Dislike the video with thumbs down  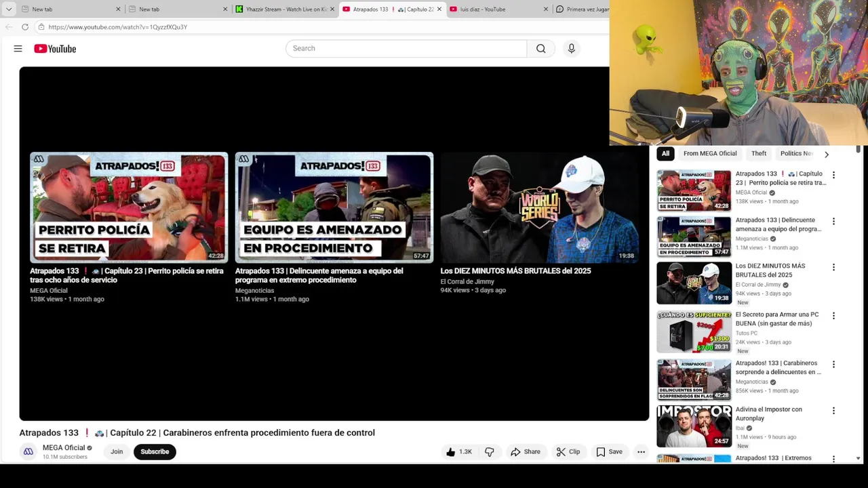tap(490, 452)
